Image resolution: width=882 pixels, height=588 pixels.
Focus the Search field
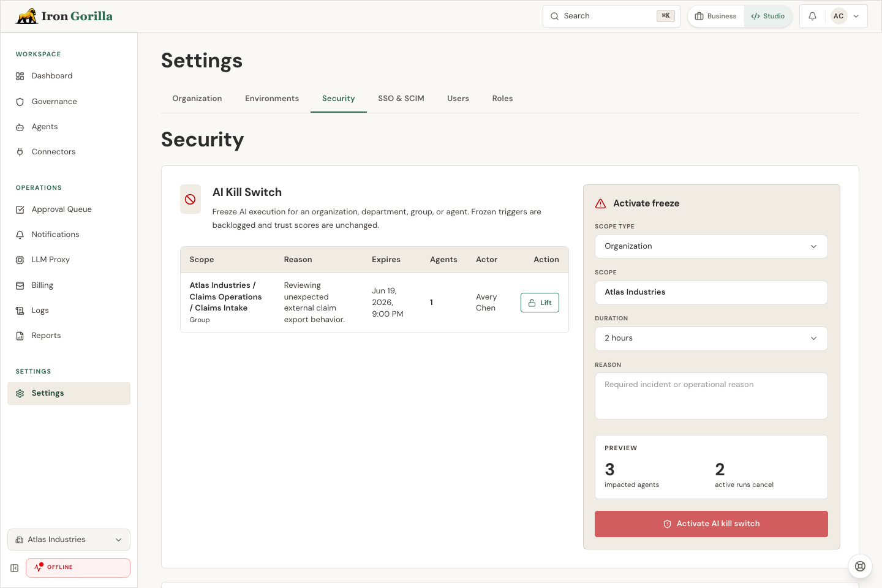(611, 17)
